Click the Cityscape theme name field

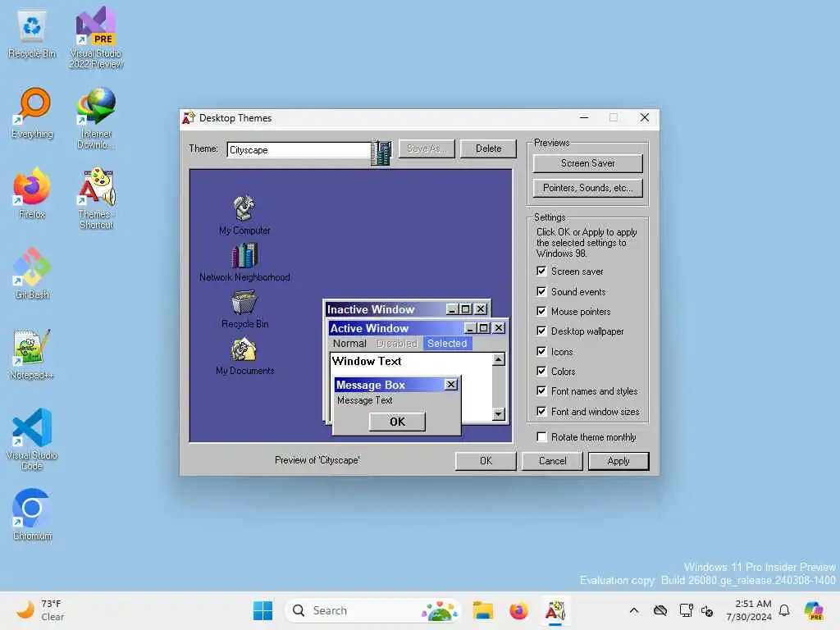[x=299, y=150]
